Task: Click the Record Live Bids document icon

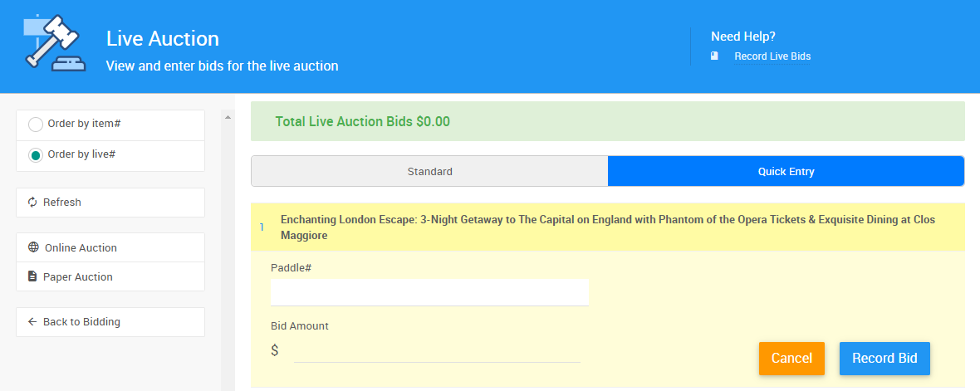Action: tap(714, 56)
